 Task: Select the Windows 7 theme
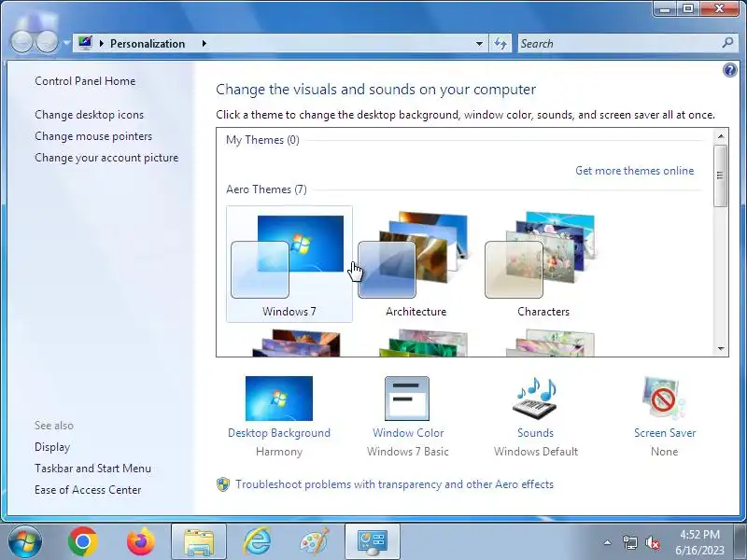pyautogui.click(x=289, y=264)
